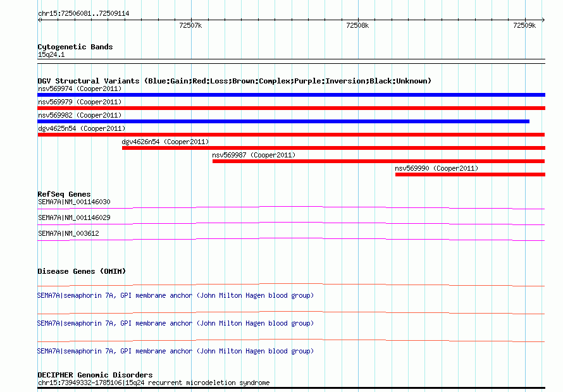Select the nsv569979 red loss variant bar

[x=291, y=108]
